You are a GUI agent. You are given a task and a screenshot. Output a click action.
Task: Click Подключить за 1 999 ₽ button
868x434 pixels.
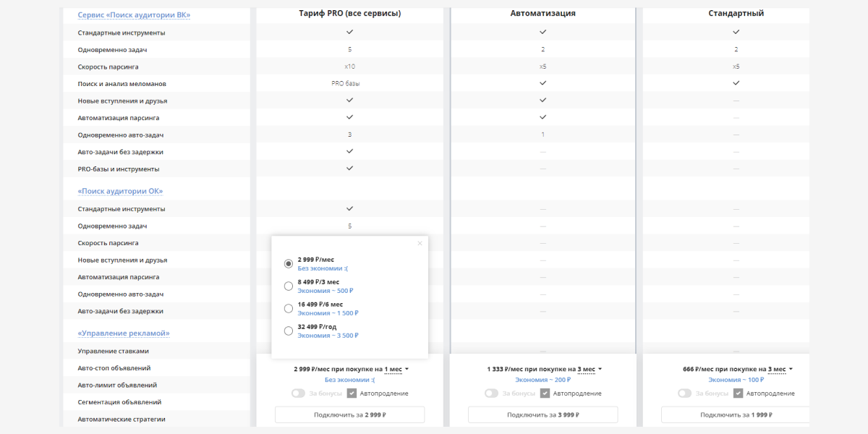(x=736, y=414)
